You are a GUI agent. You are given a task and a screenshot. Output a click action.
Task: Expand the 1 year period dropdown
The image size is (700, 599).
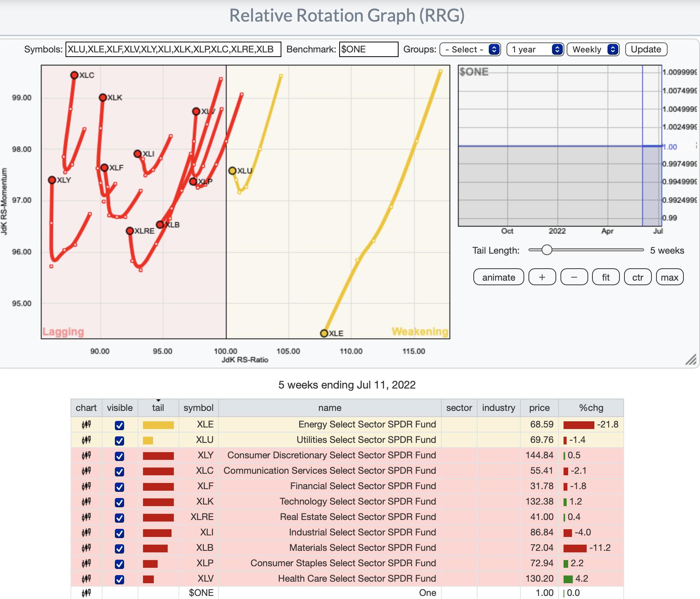[535, 49]
